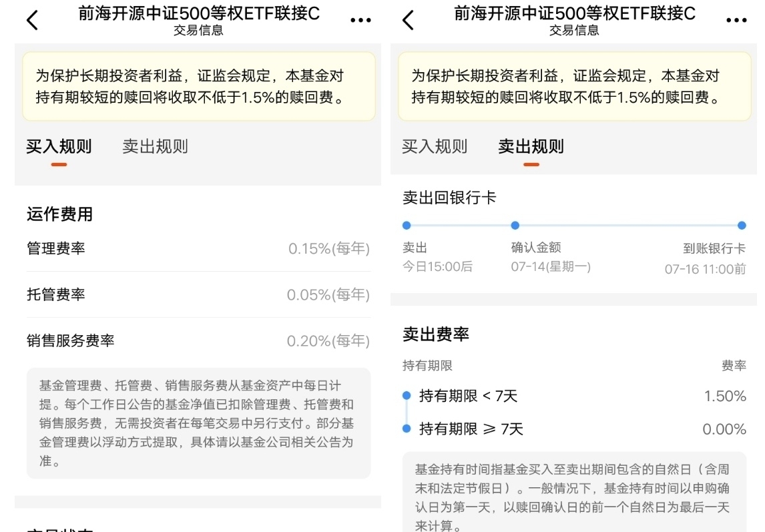
Task: Click the 管理费率 label
Action: point(55,248)
